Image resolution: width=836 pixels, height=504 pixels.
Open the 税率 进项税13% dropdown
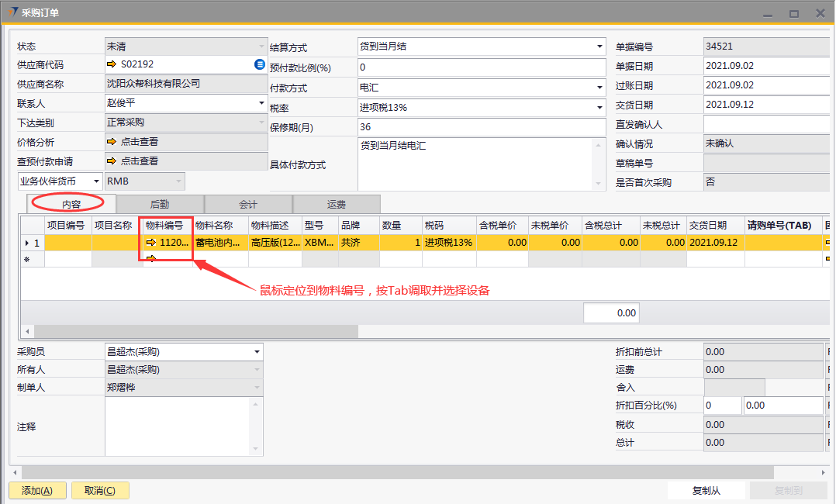[x=599, y=108]
